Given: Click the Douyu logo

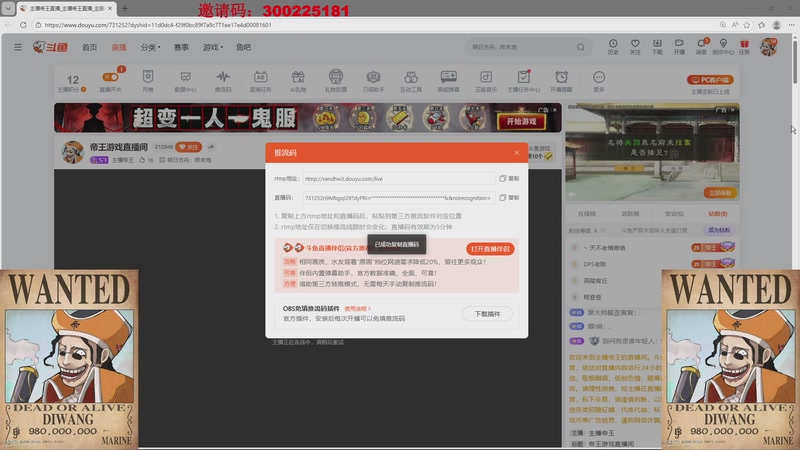Looking at the screenshot, I should point(50,47).
